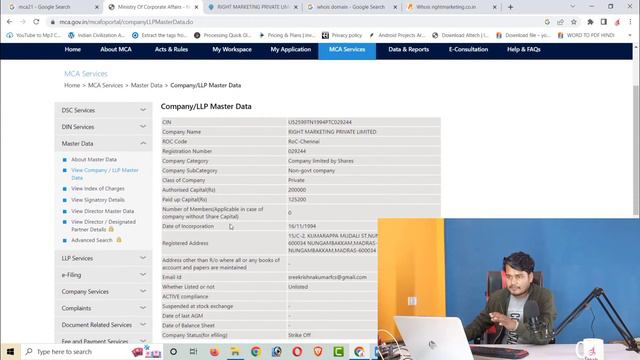This screenshot has width=640, height=360.
Task: Launch Opera from the taskbar
Action: click(297, 351)
